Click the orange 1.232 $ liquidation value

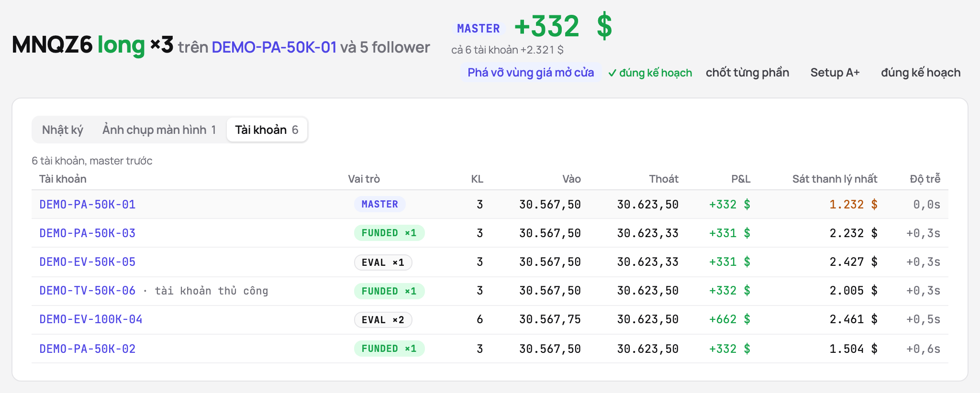[853, 205]
